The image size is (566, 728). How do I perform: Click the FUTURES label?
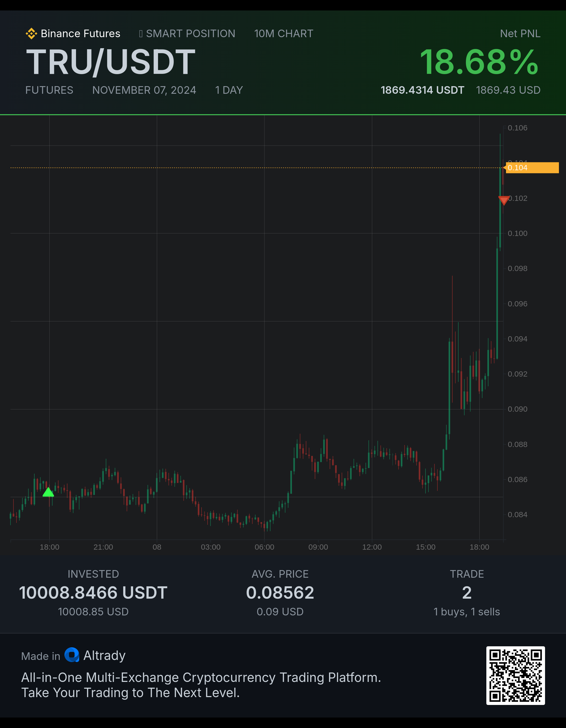[49, 90]
